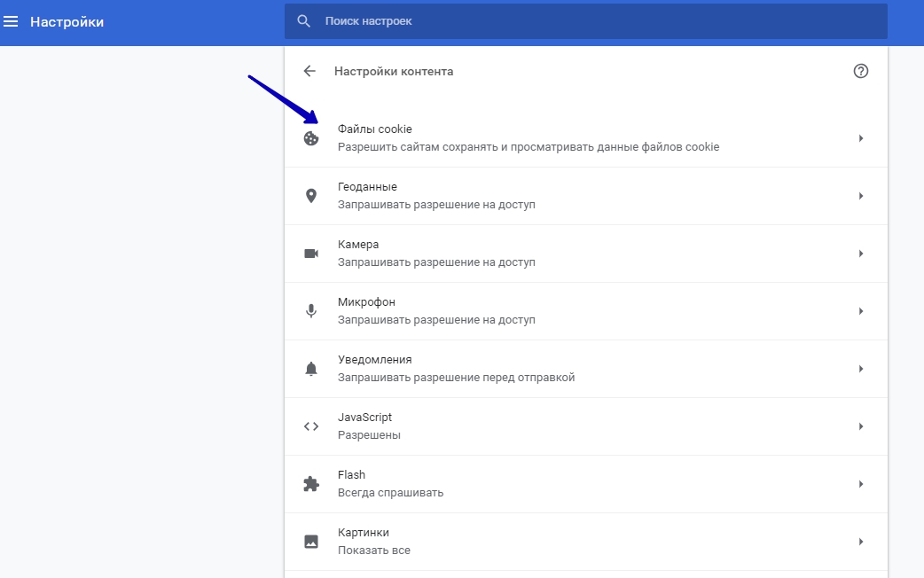Select the JavaScript code brackets icon
The height and width of the screenshot is (578, 924).
coord(310,426)
